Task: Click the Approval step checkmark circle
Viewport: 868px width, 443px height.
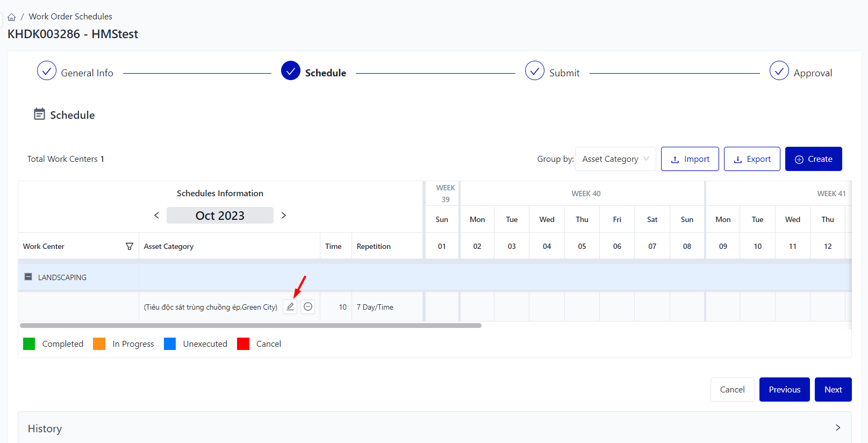Action: point(779,71)
